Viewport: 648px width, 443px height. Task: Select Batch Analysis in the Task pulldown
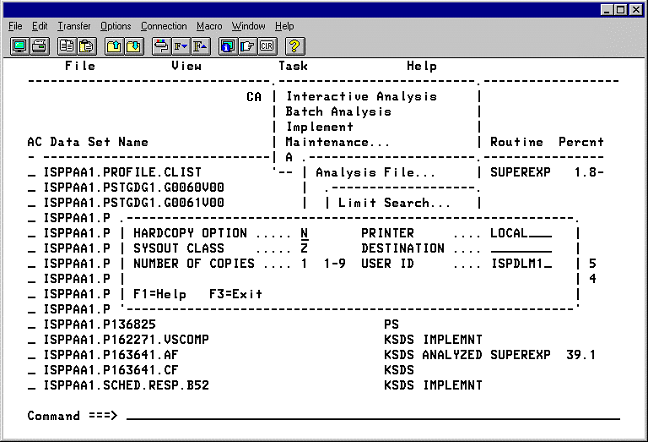pos(338,112)
